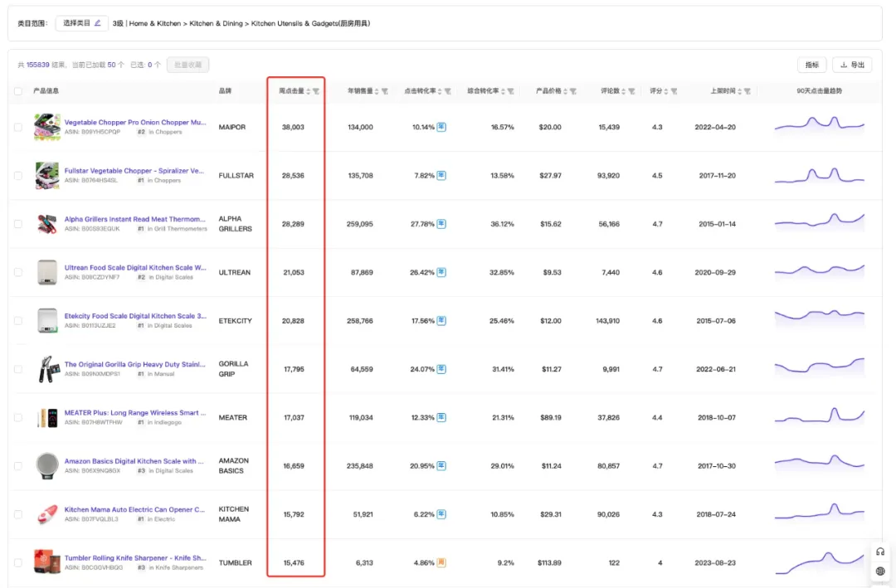Sort by 上架时间 using its sort arrows
The image size is (896, 588).
tap(739, 91)
